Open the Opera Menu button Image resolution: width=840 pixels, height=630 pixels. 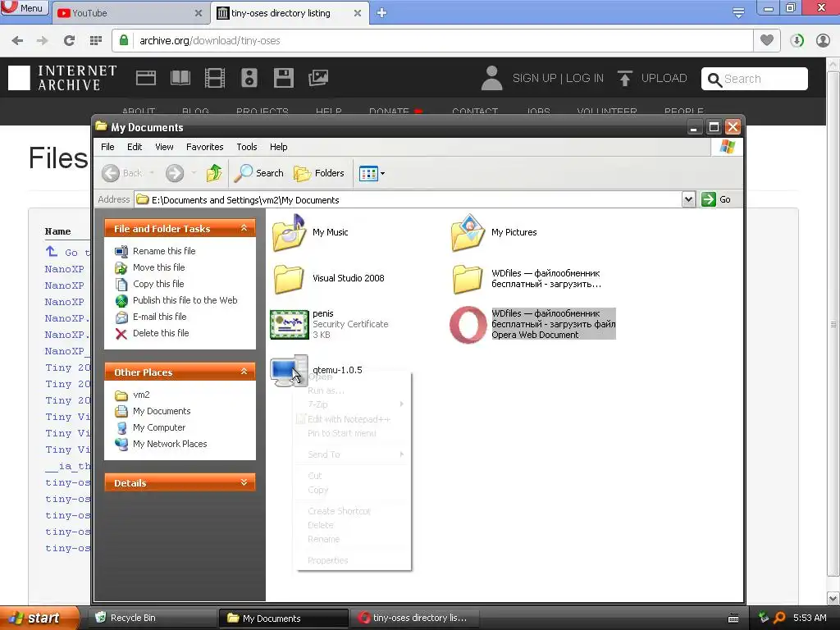(x=24, y=8)
